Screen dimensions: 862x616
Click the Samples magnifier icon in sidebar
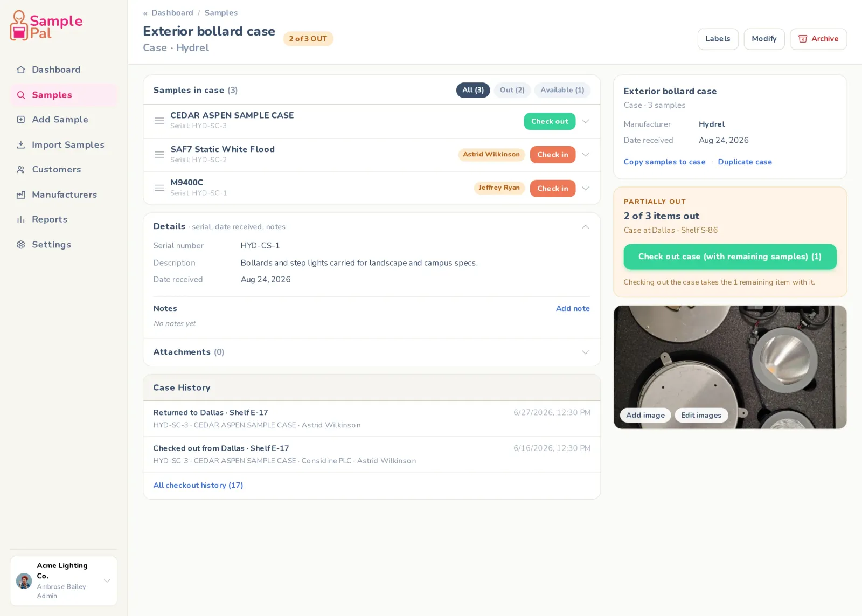[x=21, y=95]
